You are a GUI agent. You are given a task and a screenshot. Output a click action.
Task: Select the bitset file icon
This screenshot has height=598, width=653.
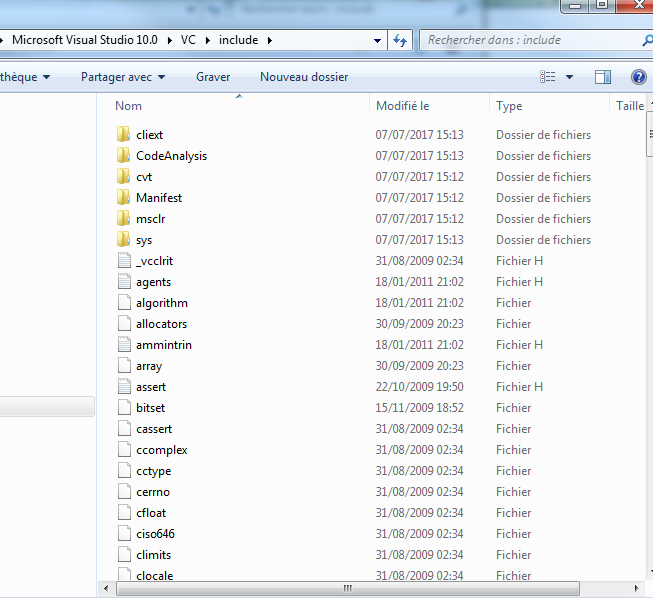[124, 408]
